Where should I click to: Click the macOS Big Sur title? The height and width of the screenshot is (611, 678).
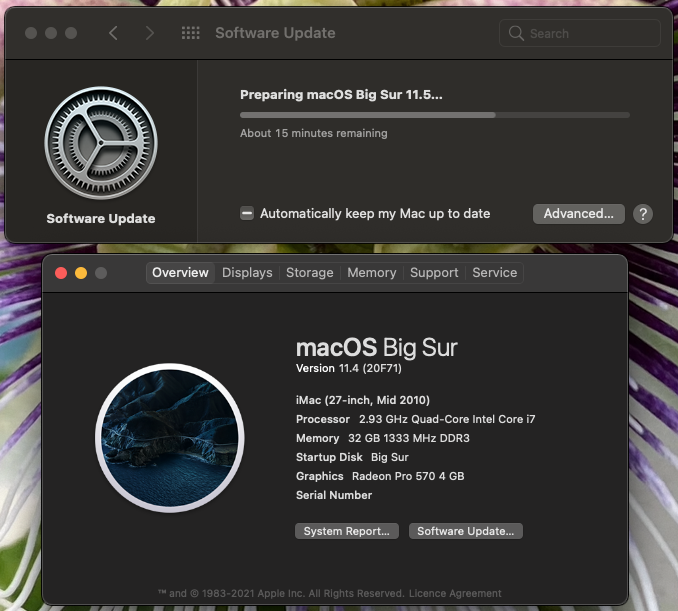click(x=377, y=347)
